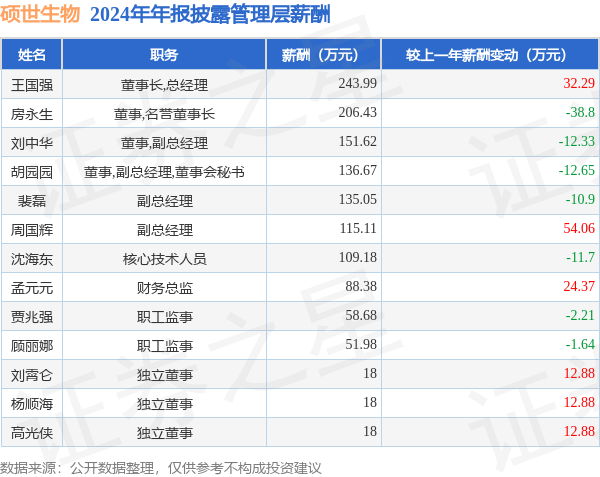This screenshot has height=477, width=600.
Task: Select 副总经理 in 周国辉's row
Action: [165, 230]
